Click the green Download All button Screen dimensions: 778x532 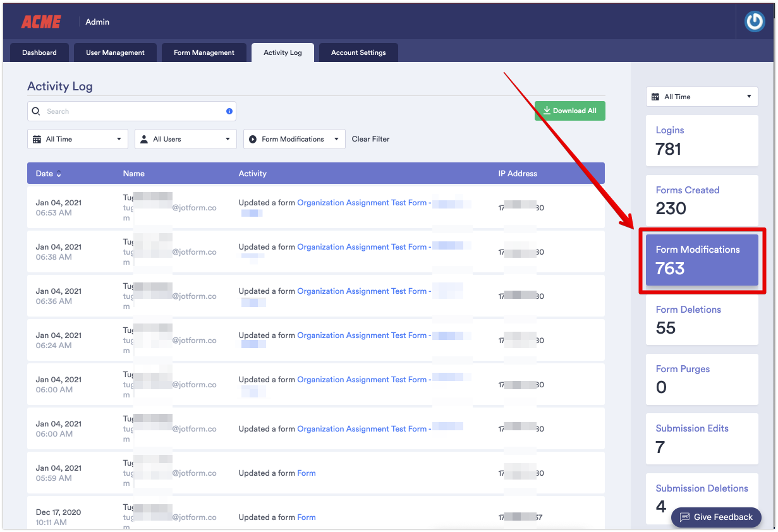569,111
